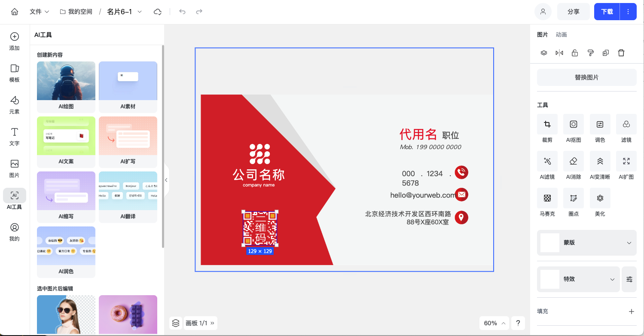Viewport: 644px width, 336px height.
Task: Open the 60% zoom level control
Action: point(494,323)
